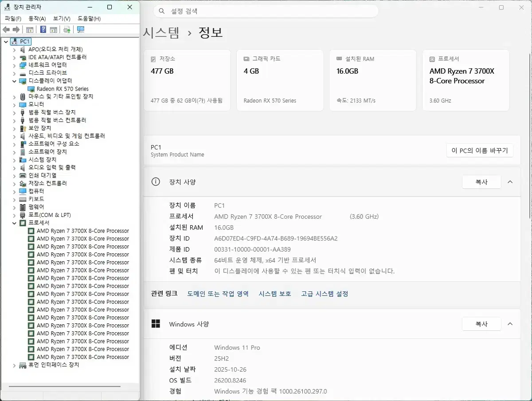Viewport: 532px width, 401px height.
Task: Collapse the 프로세서 node
Action: (x=14, y=223)
